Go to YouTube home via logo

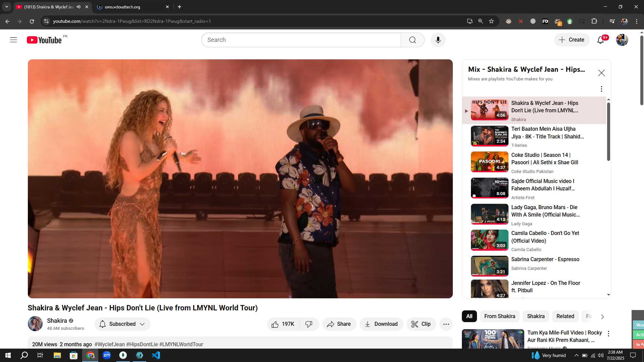coord(44,40)
